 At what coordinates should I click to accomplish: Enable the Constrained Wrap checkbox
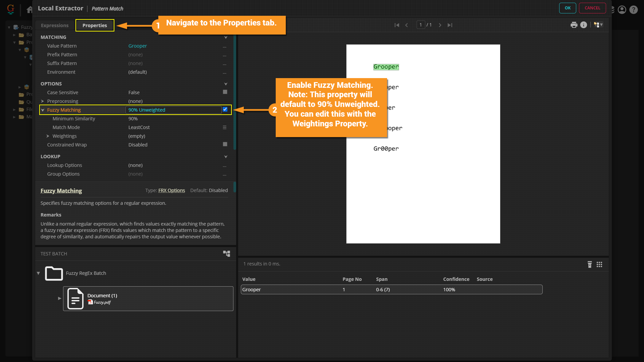click(x=225, y=144)
